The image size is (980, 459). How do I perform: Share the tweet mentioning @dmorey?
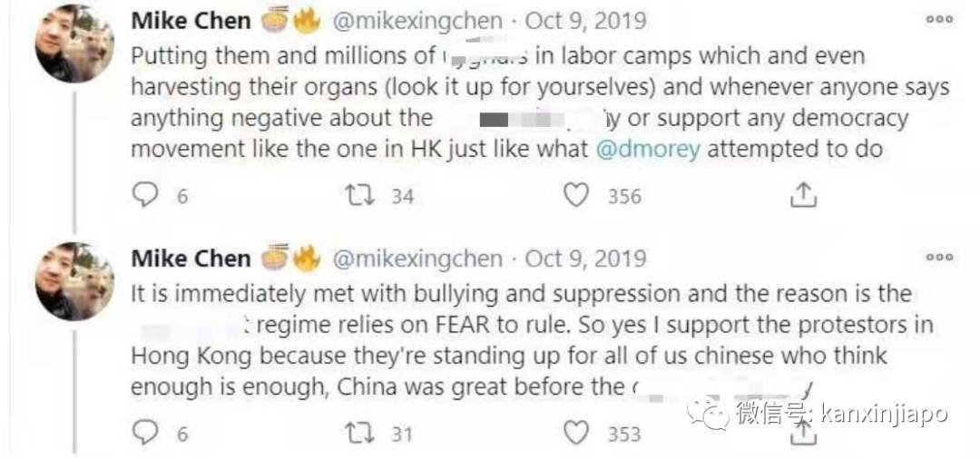804,195
